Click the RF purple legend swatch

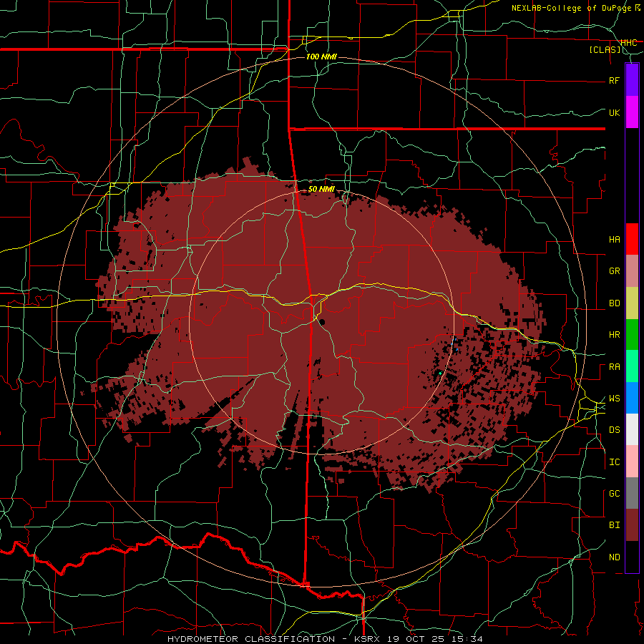point(632,80)
